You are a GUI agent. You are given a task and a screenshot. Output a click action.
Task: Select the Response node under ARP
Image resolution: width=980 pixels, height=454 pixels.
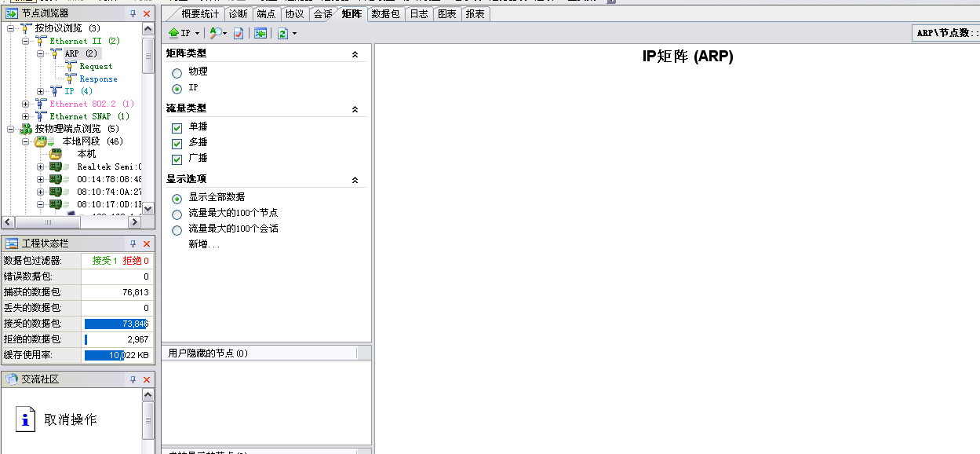pyautogui.click(x=98, y=79)
